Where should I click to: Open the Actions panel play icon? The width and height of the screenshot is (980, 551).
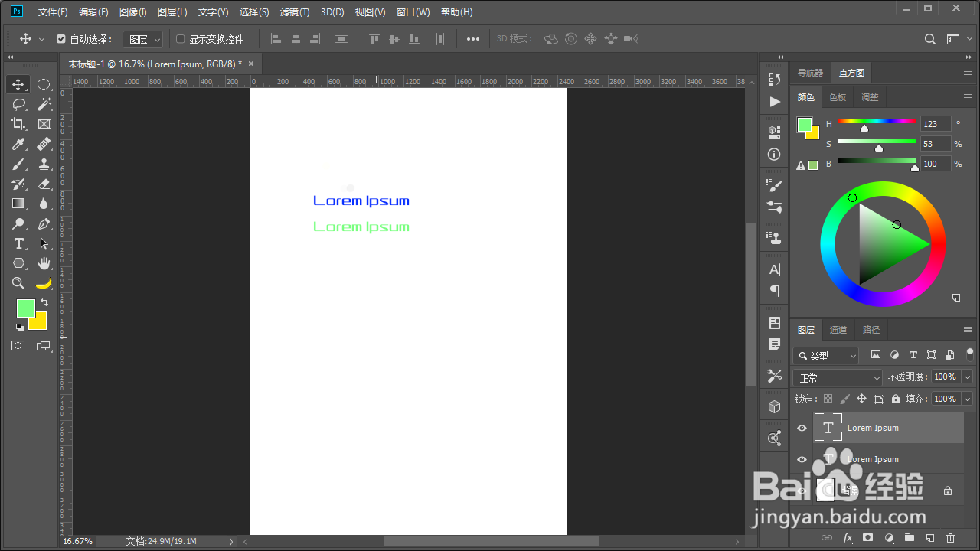pyautogui.click(x=774, y=101)
